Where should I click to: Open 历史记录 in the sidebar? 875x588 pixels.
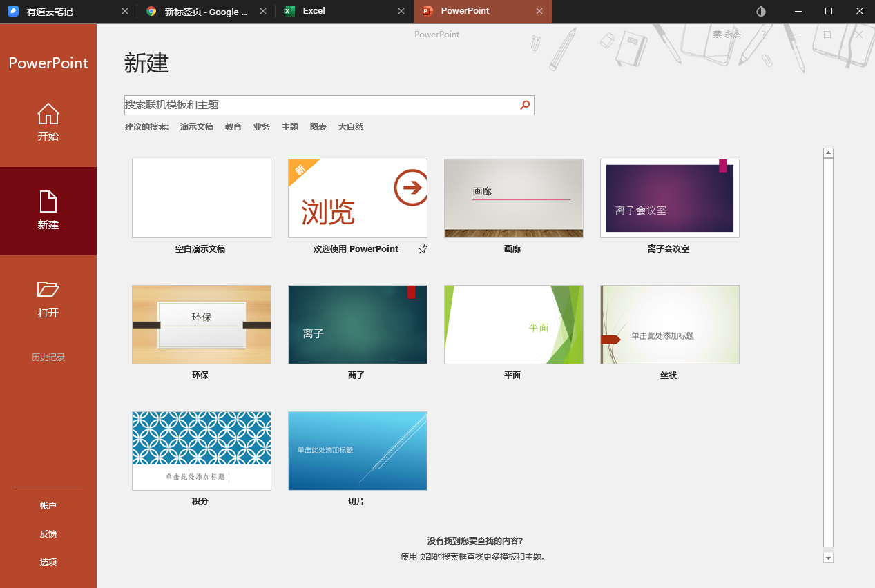coord(48,357)
